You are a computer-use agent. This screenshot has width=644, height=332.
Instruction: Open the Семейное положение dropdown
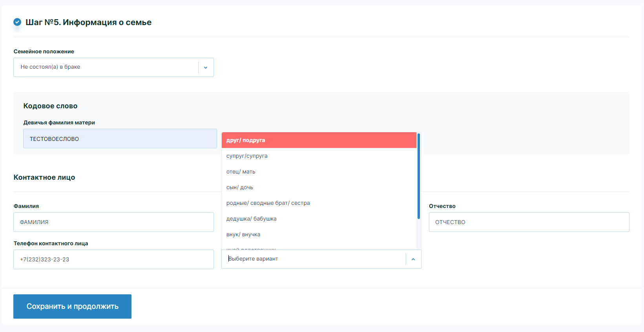[106, 67]
